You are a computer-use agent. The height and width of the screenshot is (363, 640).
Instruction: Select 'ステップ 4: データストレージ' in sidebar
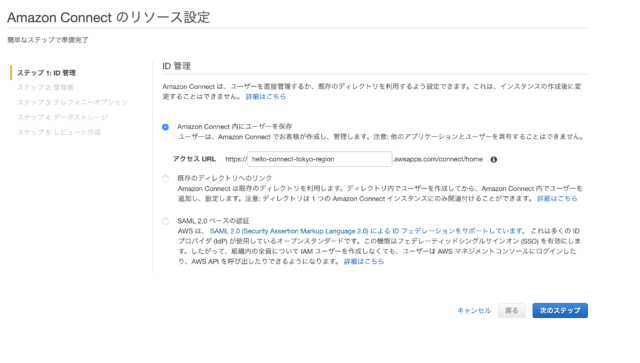click(62, 117)
